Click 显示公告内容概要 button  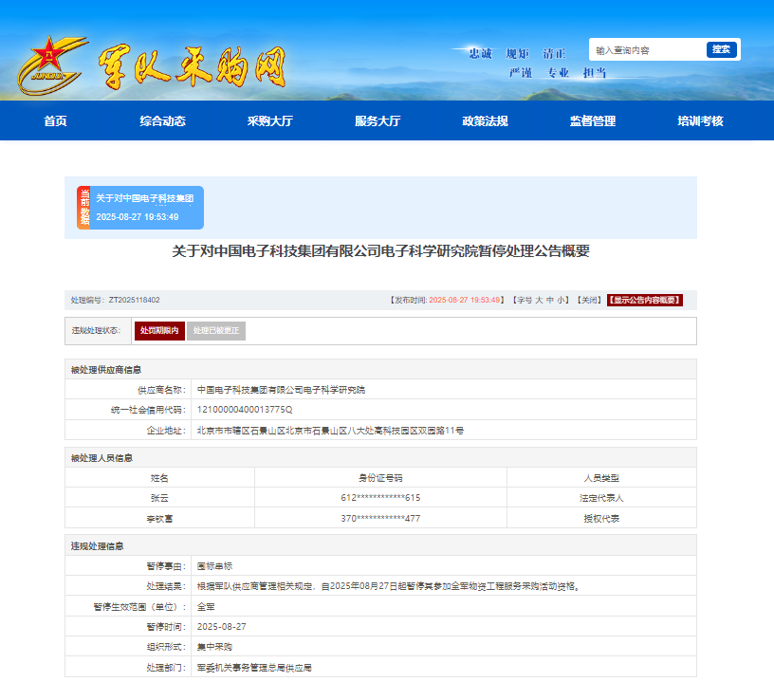click(x=645, y=300)
